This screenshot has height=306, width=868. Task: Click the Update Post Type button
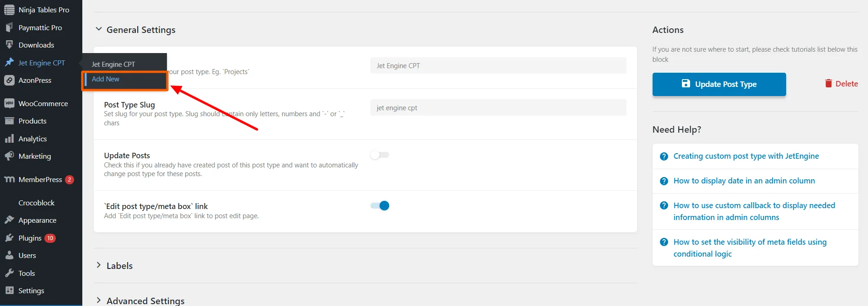click(x=719, y=84)
